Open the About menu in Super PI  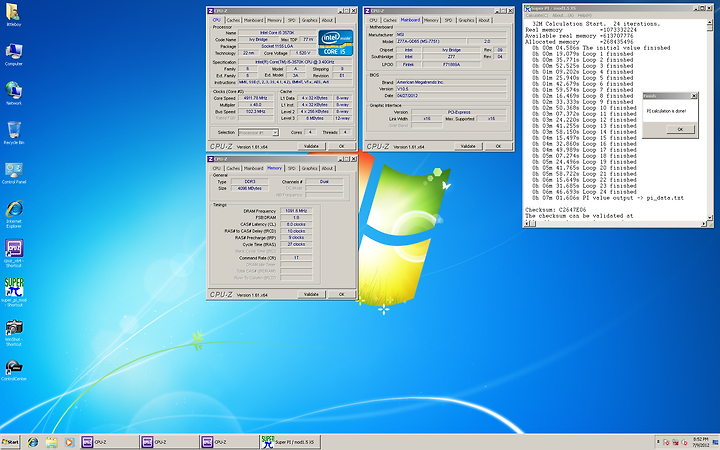[562, 16]
